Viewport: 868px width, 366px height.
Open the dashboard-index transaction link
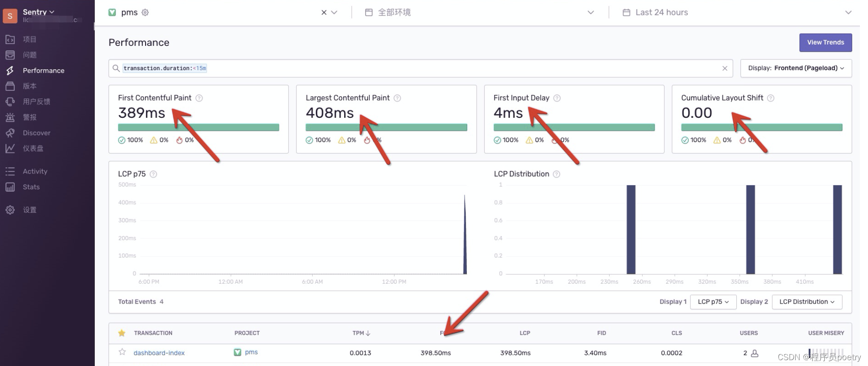[x=159, y=353]
